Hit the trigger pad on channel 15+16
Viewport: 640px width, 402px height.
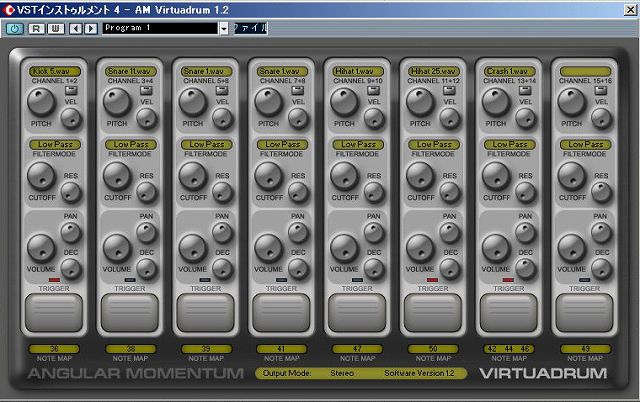[584, 313]
